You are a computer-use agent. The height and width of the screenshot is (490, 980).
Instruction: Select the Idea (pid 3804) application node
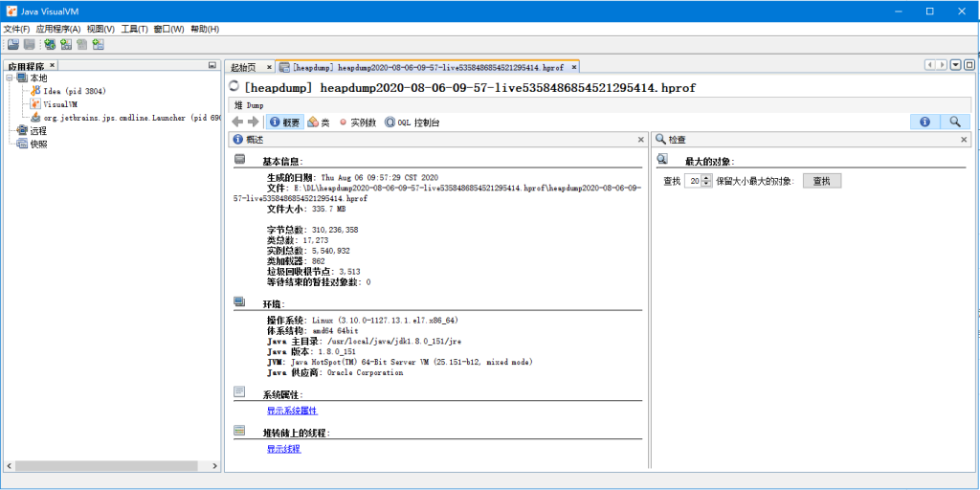click(68, 91)
